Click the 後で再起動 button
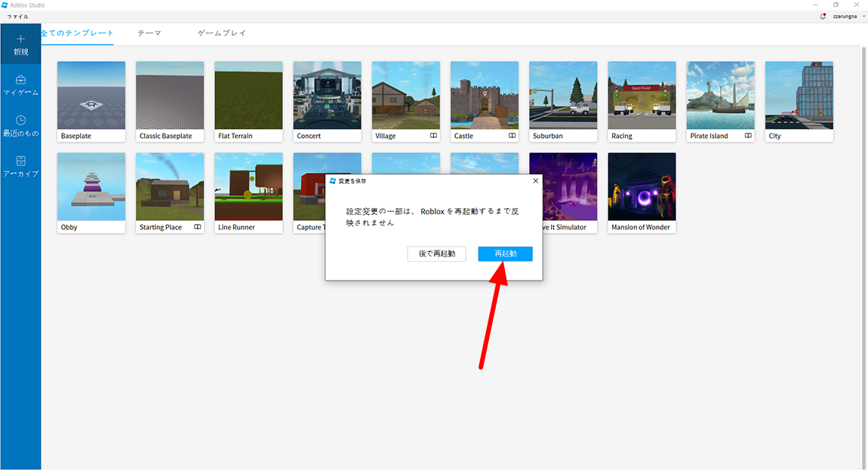868x470 pixels. point(436,253)
